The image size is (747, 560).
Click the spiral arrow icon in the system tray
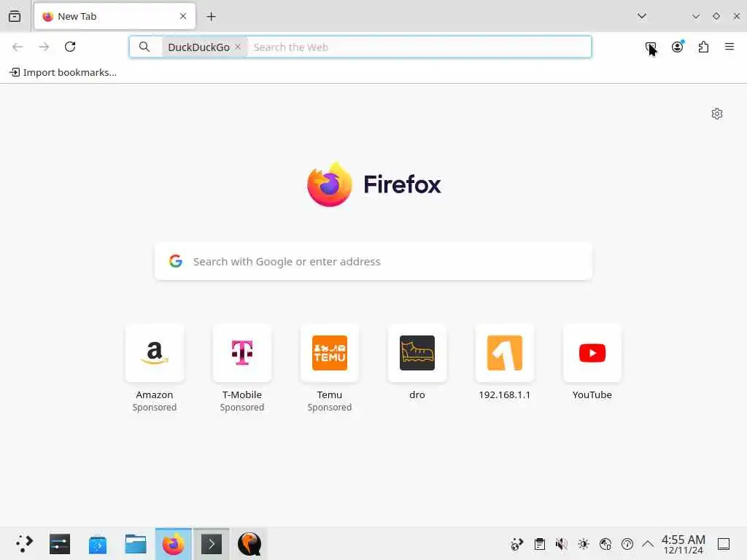(x=517, y=544)
